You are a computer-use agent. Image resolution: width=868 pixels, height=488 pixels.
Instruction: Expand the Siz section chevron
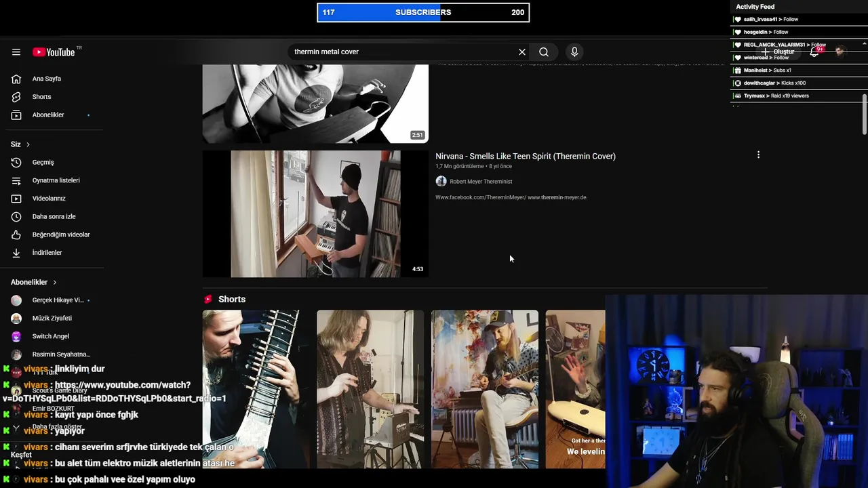[x=28, y=144]
